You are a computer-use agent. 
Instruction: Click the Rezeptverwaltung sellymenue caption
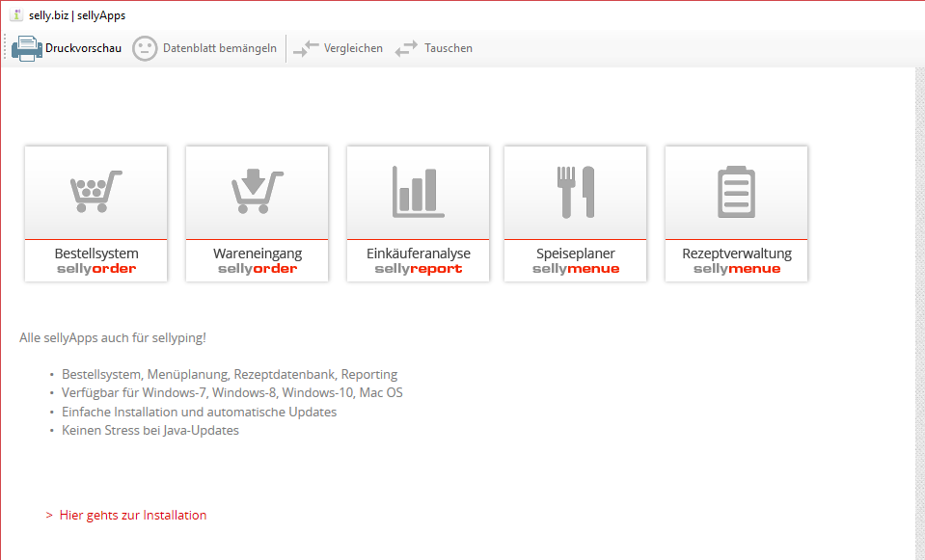(x=736, y=260)
